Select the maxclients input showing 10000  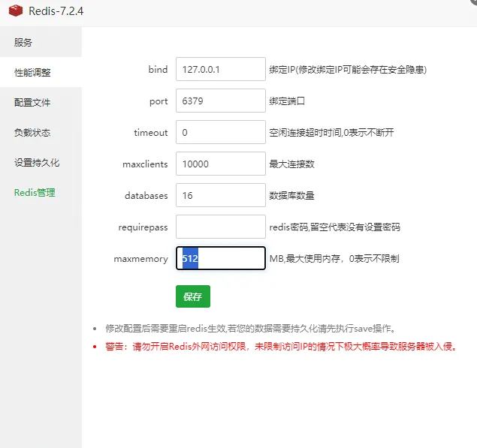[x=220, y=164]
